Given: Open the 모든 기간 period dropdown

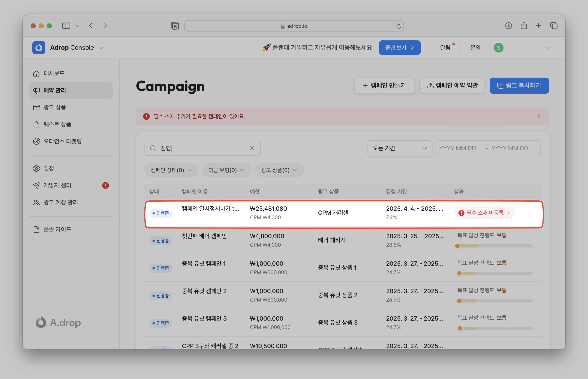Looking at the screenshot, I should coord(400,148).
